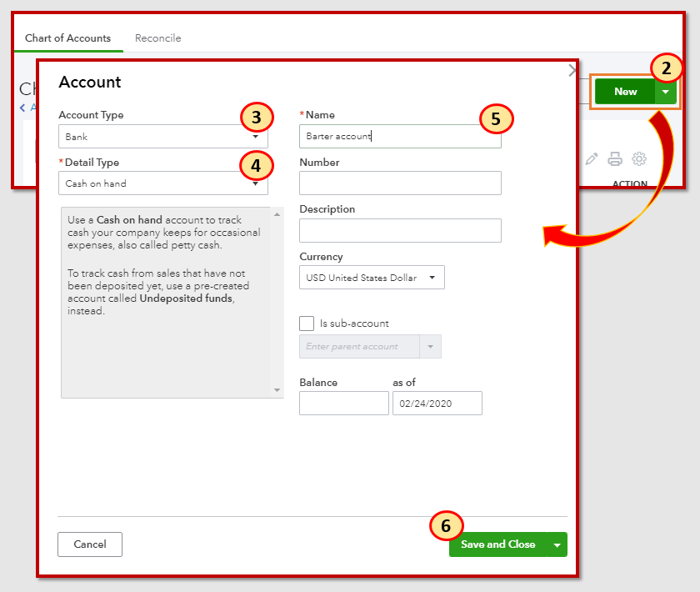700x592 pixels.
Task: Click the description box scroll up arrow
Action: coord(277,214)
